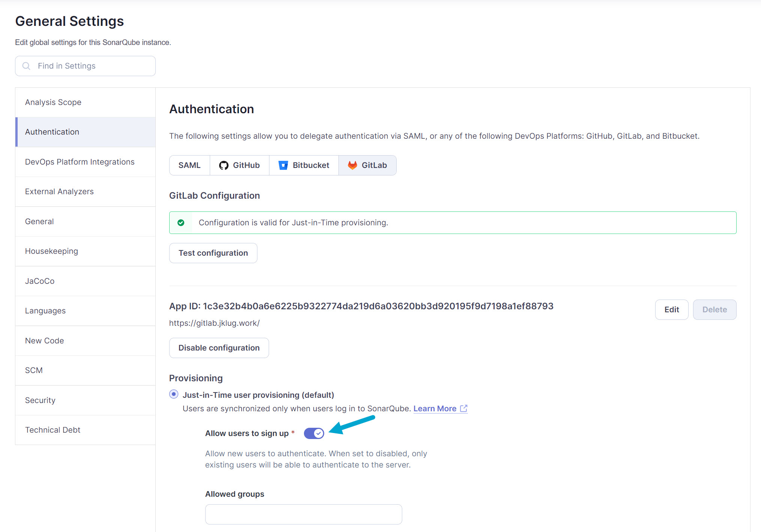This screenshot has width=761, height=532.
Task: Toggle the Allow users to sign up switch off
Action: tap(314, 433)
